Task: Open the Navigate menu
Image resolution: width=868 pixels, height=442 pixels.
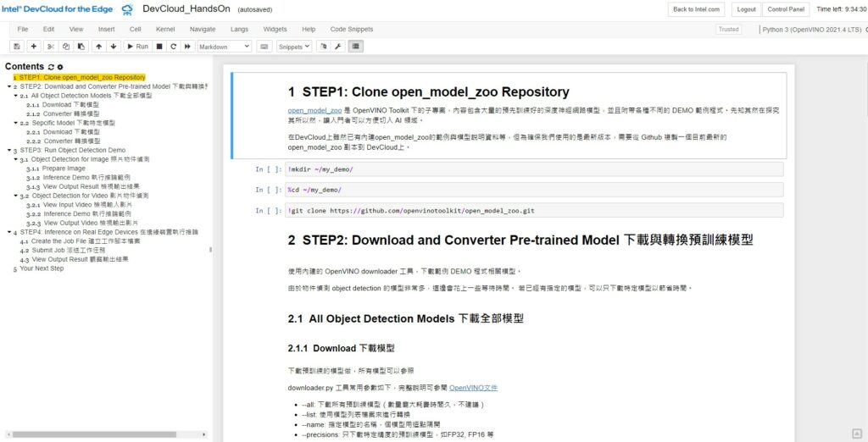Action: [203, 30]
